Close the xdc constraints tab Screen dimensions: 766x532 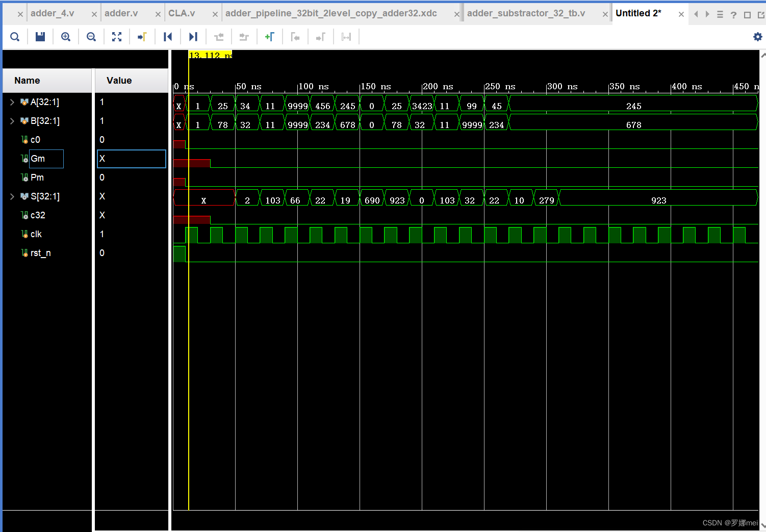[457, 14]
